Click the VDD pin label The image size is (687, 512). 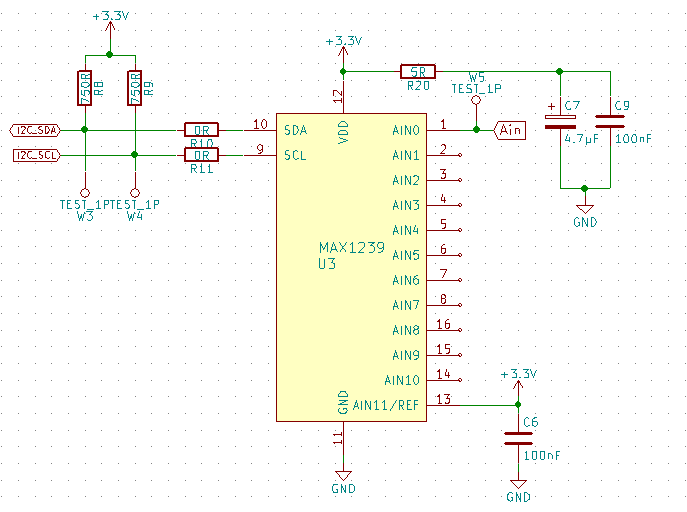click(x=344, y=132)
